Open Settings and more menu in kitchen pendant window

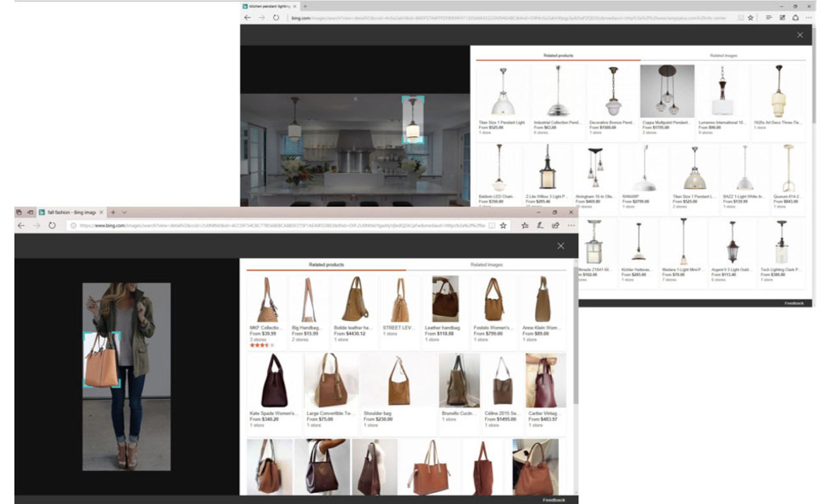(810, 18)
